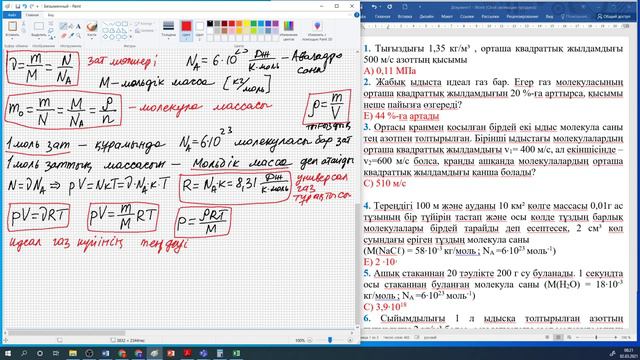
Task: Open the Insert tab in Word
Action: (405, 17)
